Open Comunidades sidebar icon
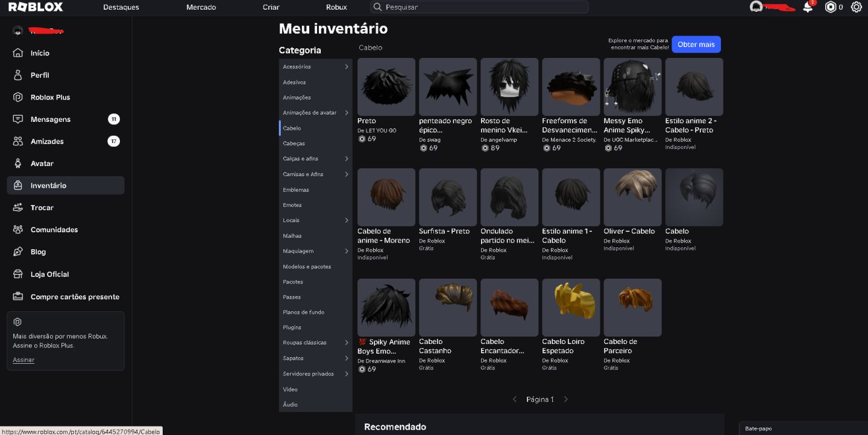 click(18, 230)
